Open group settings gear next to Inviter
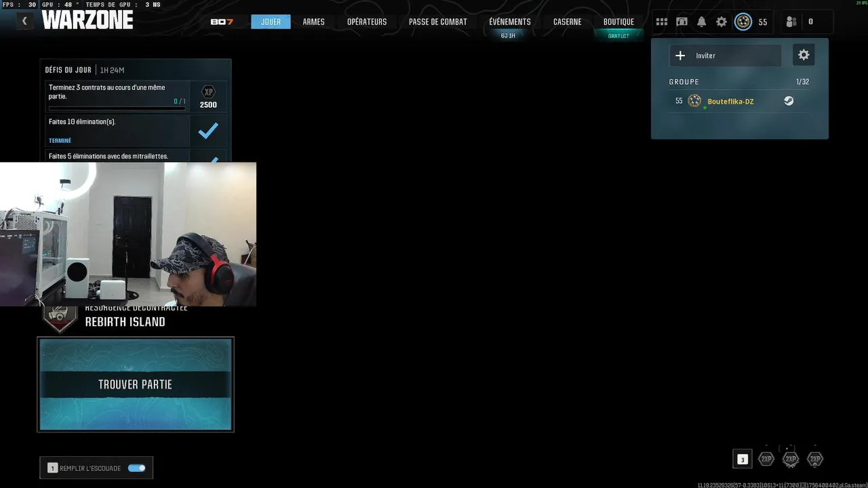868x488 pixels. (804, 55)
